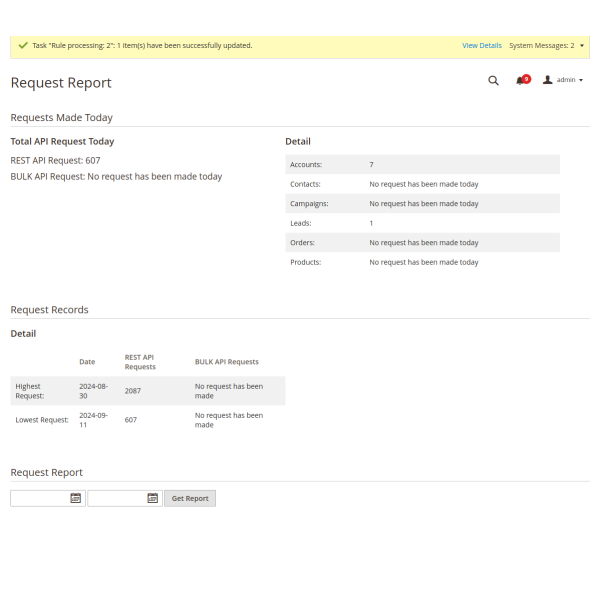Select the Accounts row in Detail table
Screen dimensions: 600x600
pos(422,164)
